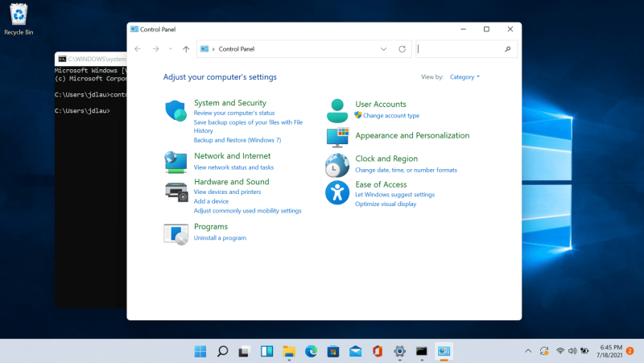The width and height of the screenshot is (644, 363).
Task: Click the Programs category icon
Action: 175,233
